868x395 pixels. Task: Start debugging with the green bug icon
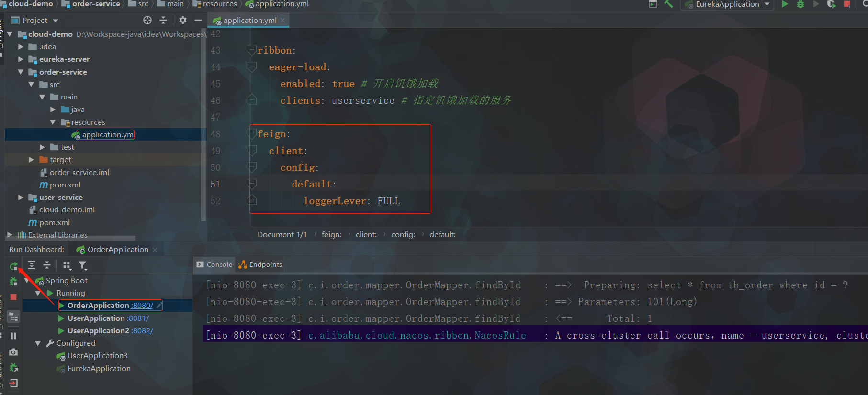tap(800, 4)
